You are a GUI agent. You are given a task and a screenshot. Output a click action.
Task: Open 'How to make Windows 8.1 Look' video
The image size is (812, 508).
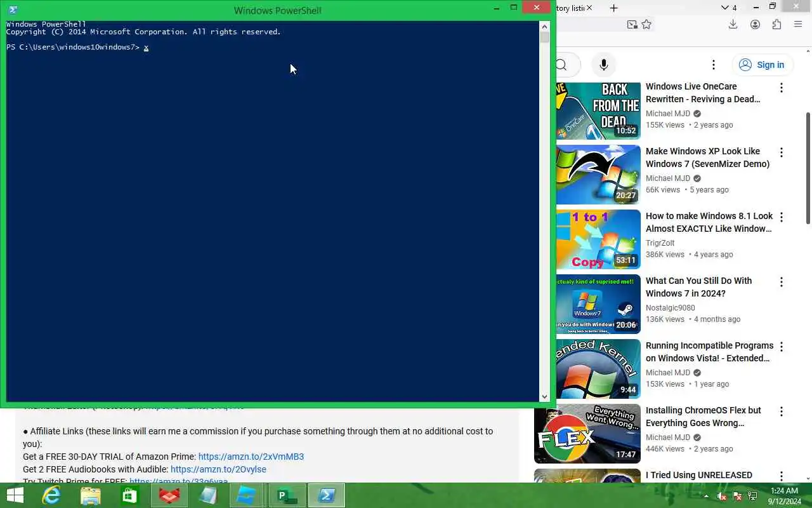(x=709, y=222)
